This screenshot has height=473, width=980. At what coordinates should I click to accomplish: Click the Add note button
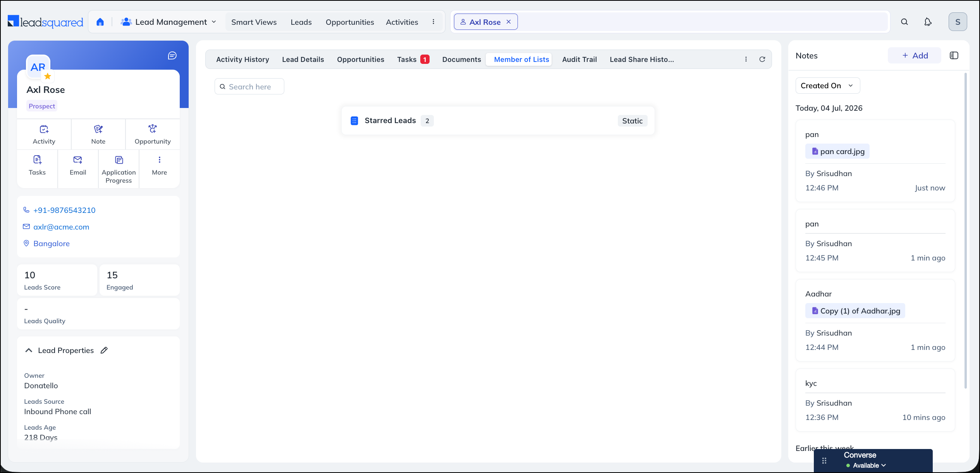point(915,55)
